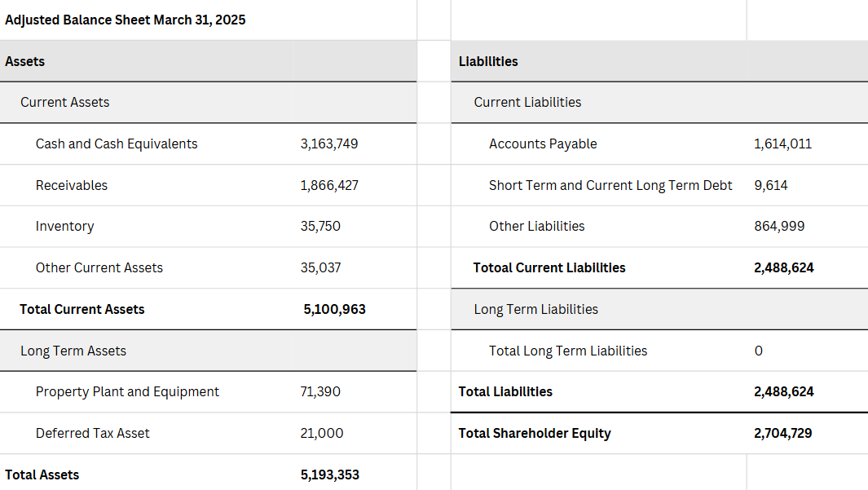Select the Other Liabilities value 864,999
This screenshot has height=490, width=868.
click(x=779, y=226)
